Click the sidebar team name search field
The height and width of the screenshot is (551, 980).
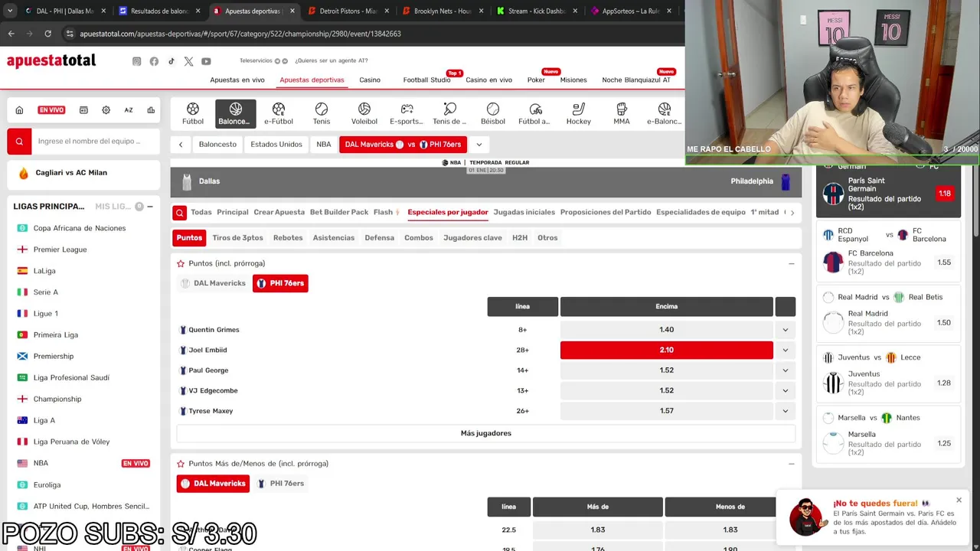(95, 141)
